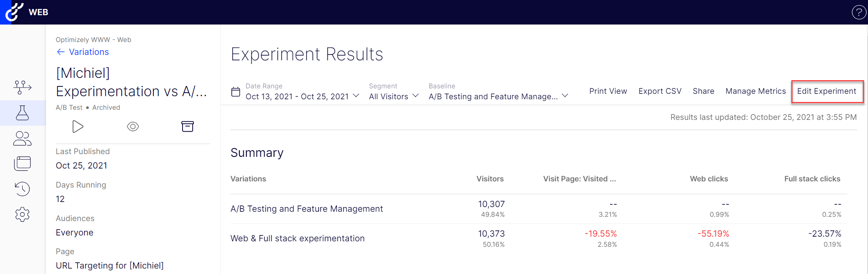Click the experiment title '[Michiel] Experimentation vs A/...'
The width and height of the screenshot is (868, 274).
131,82
